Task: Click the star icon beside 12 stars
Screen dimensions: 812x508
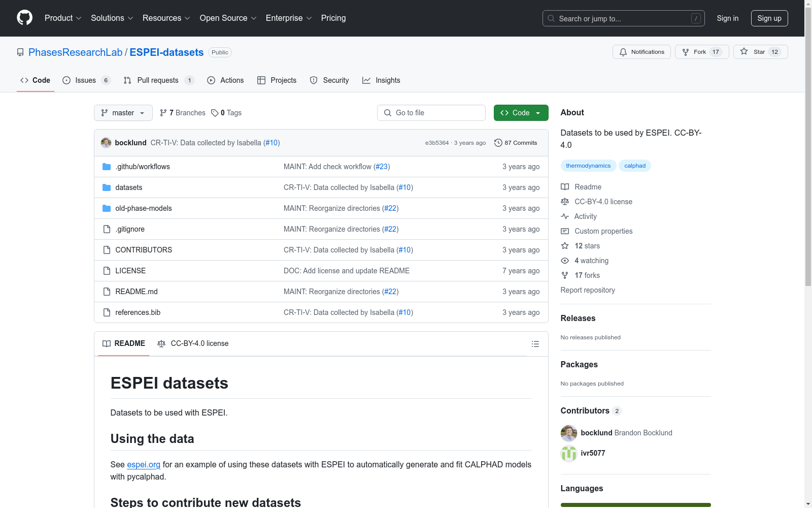Action: click(565, 246)
